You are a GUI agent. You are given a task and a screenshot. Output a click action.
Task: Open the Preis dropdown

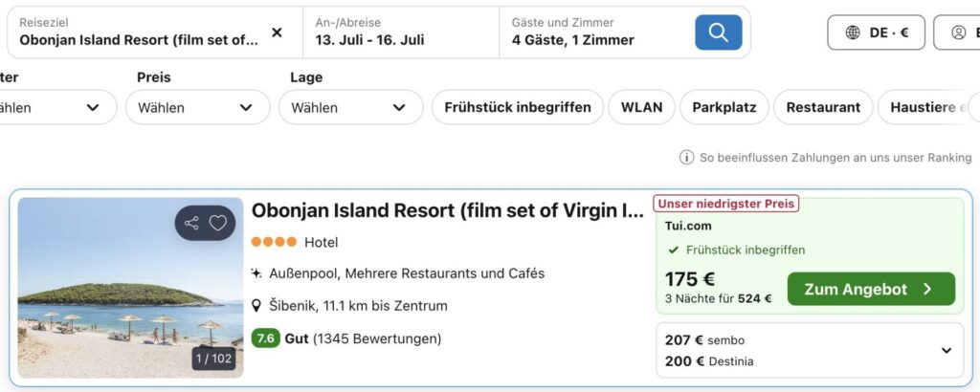pos(197,107)
